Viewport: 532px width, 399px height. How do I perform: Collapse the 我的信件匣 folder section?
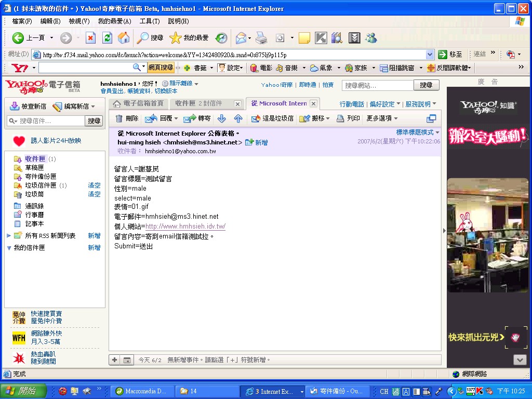point(9,248)
